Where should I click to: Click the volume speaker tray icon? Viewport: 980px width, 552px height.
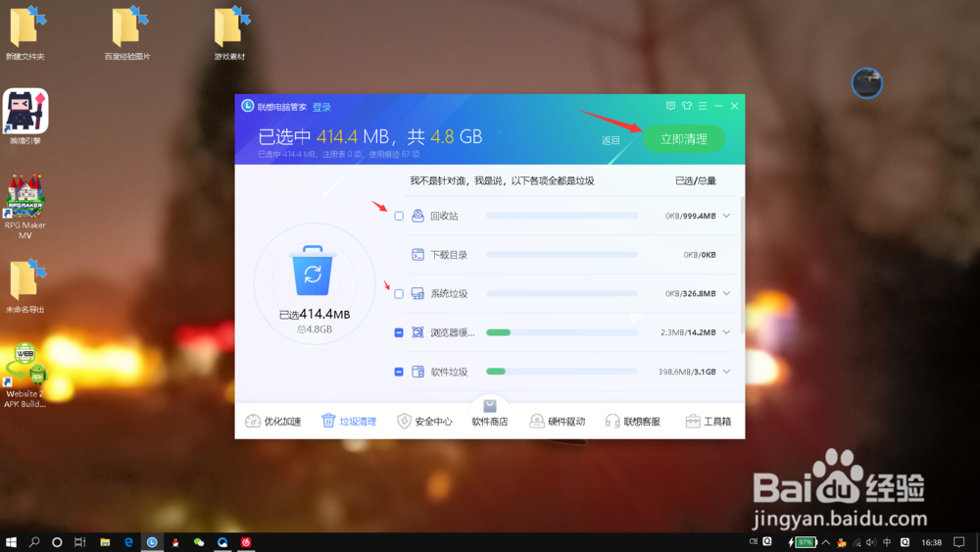point(871,542)
